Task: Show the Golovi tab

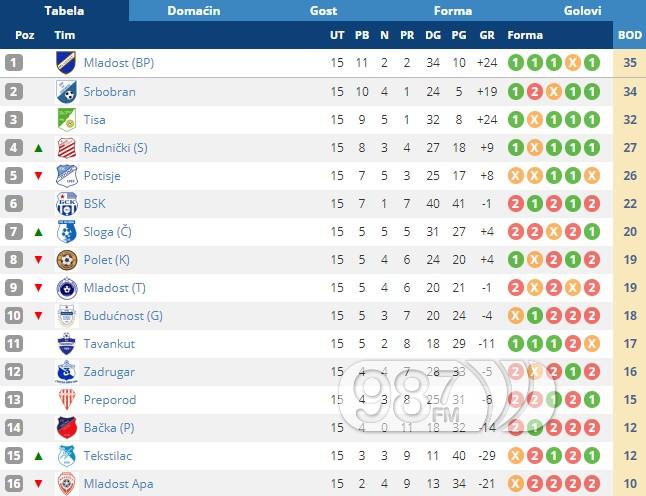Action: pos(582,11)
